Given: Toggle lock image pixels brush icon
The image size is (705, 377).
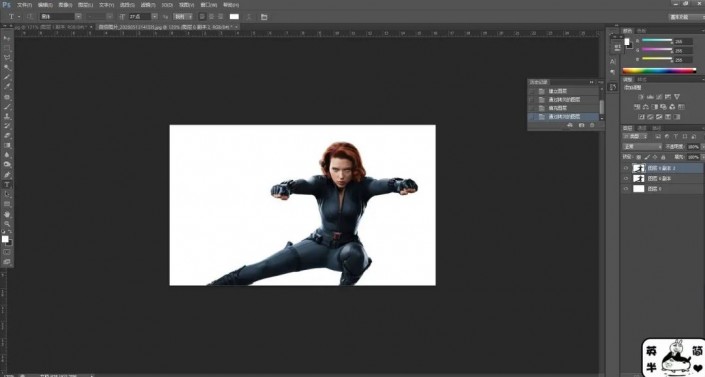Looking at the screenshot, I should 647,157.
